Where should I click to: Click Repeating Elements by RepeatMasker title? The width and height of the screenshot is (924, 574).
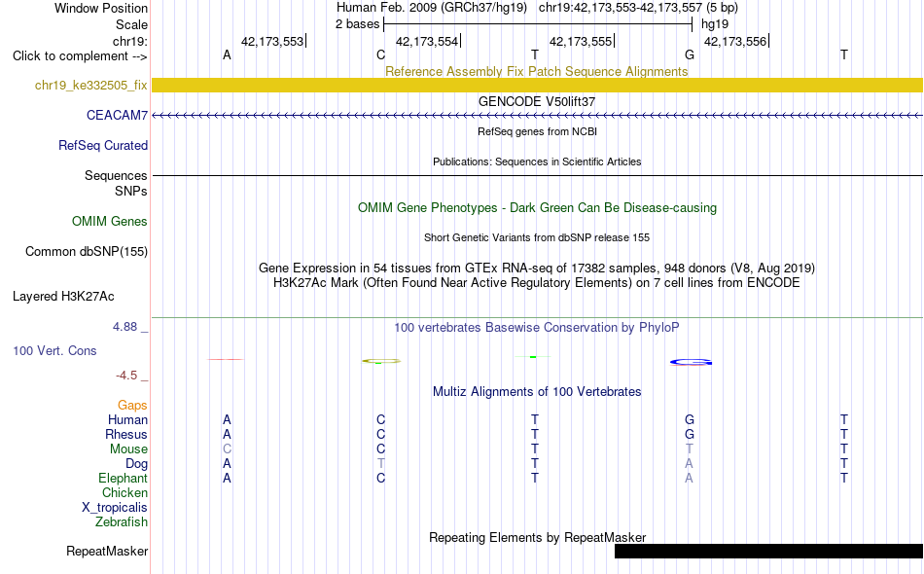click(x=537, y=538)
